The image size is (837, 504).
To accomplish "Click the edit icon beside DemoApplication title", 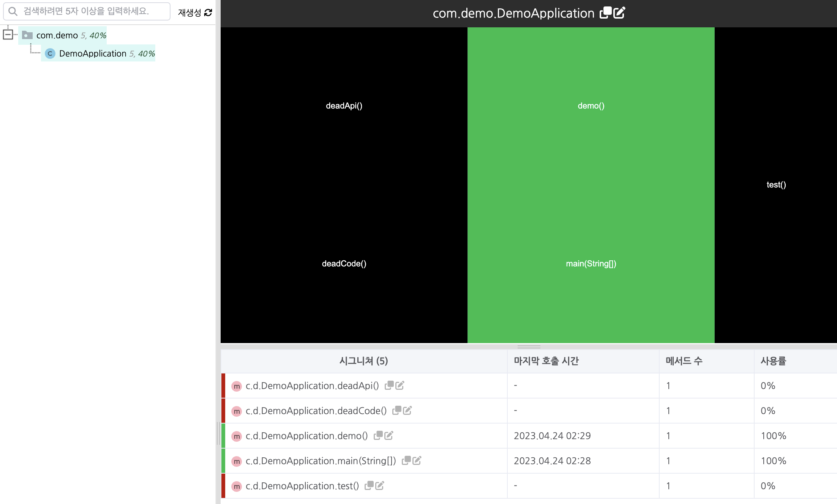I will (x=619, y=13).
